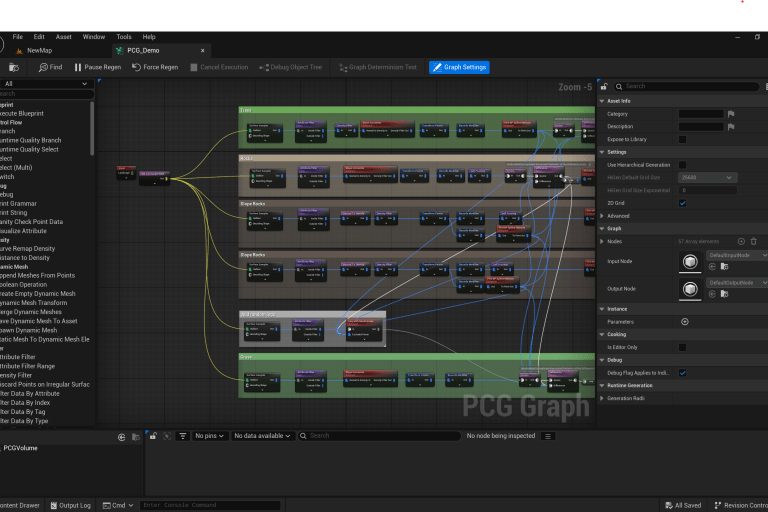Open the Help menu
Image resolution: width=768 pixels, height=512 pixels.
(x=149, y=37)
